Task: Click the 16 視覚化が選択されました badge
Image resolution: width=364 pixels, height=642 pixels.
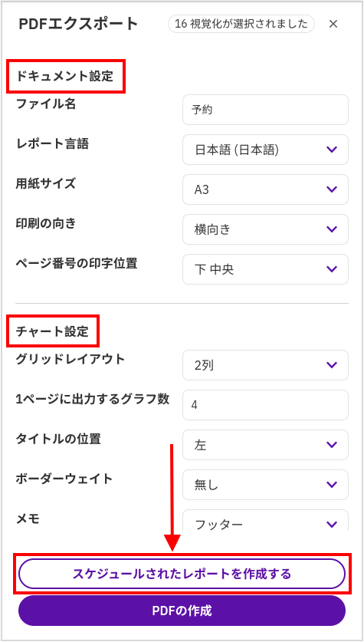Action: click(x=241, y=24)
